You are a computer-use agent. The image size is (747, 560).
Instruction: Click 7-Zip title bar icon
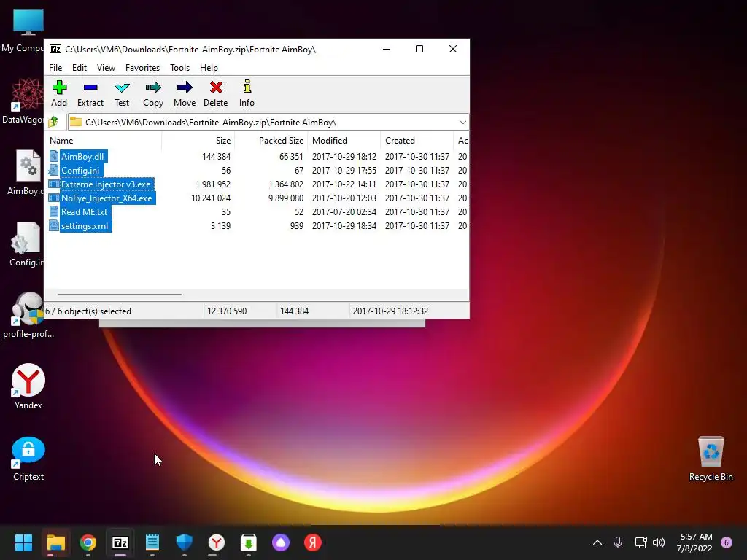coord(55,49)
